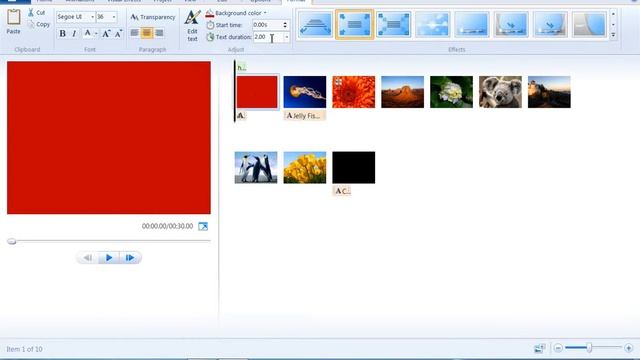Click the Paste clipboard icon
Image resolution: width=640 pixels, height=360 pixels.
pos(13,17)
